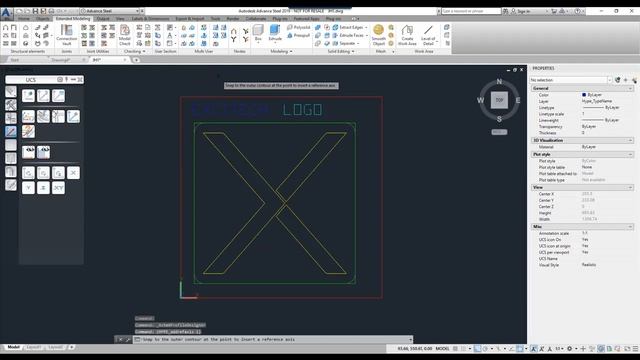Click UCS XY button in palette
Viewport: 640px width, 360px height.
click(58, 188)
